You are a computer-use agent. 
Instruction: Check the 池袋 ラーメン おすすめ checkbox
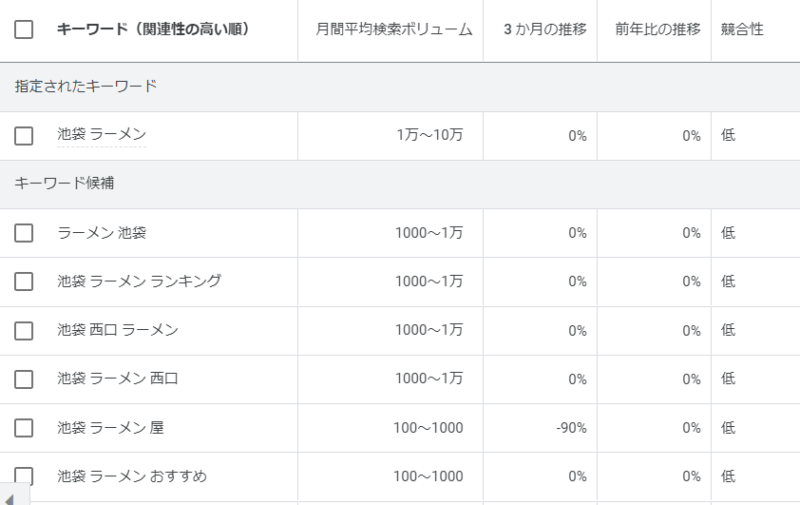[x=24, y=477]
